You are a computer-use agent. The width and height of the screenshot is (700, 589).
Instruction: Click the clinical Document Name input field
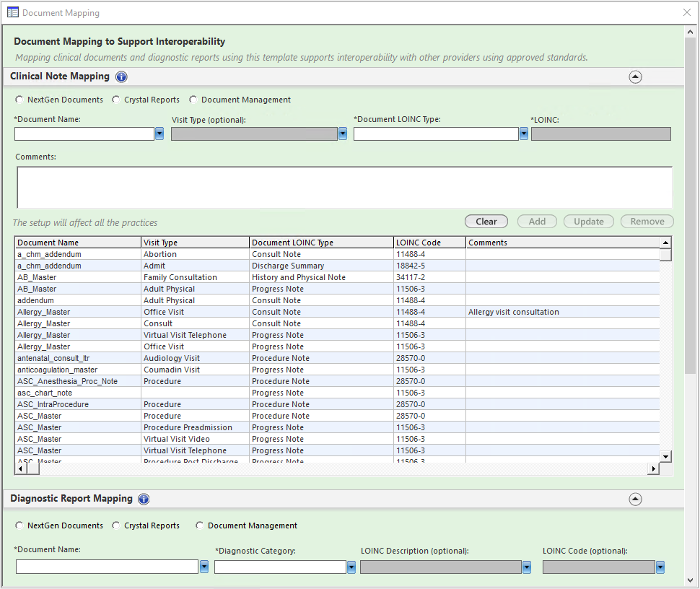[84, 134]
